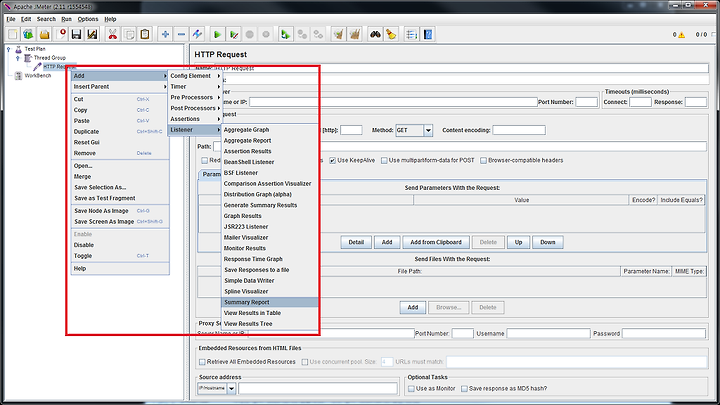The image size is (720, 405).
Task: Click the Close test plan icon
Action: pyautogui.click(x=61, y=34)
